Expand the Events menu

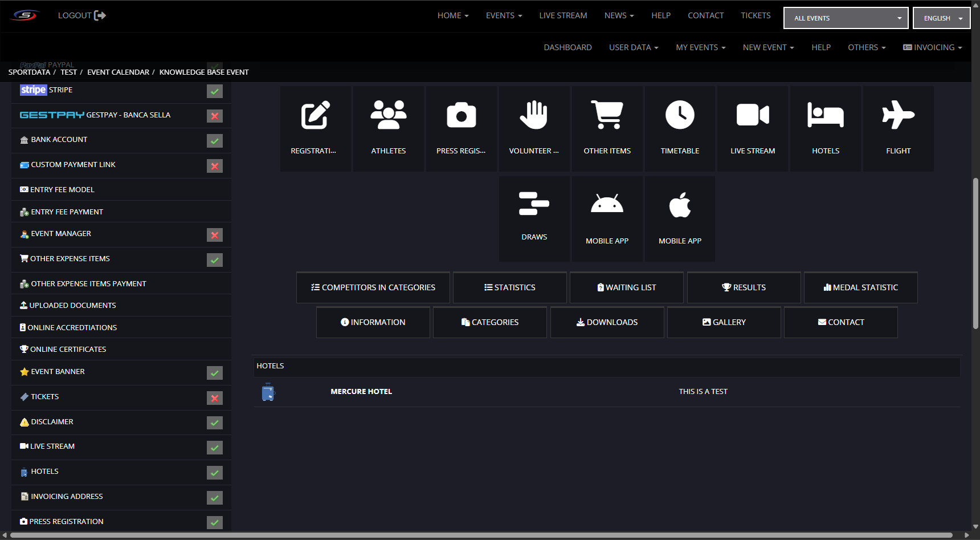[x=504, y=15]
